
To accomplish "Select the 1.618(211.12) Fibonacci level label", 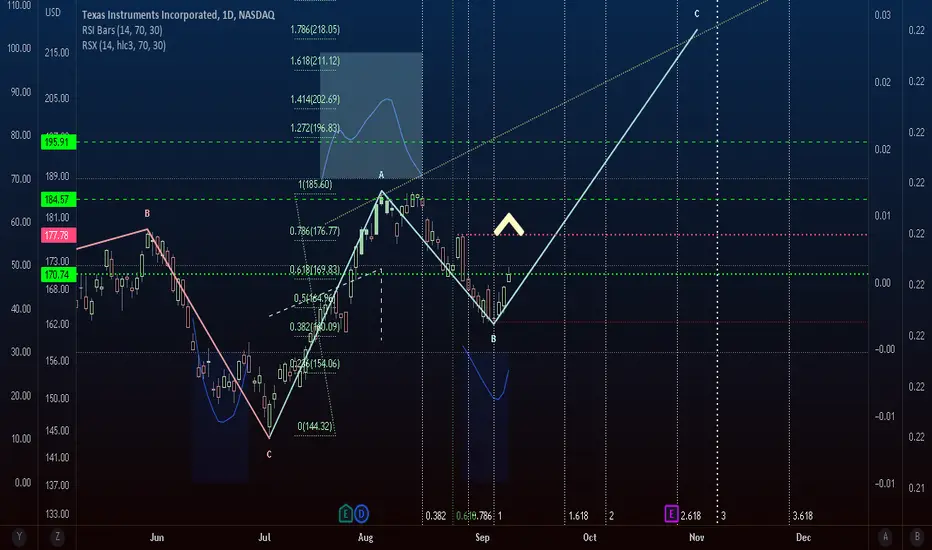I will coord(315,61).
